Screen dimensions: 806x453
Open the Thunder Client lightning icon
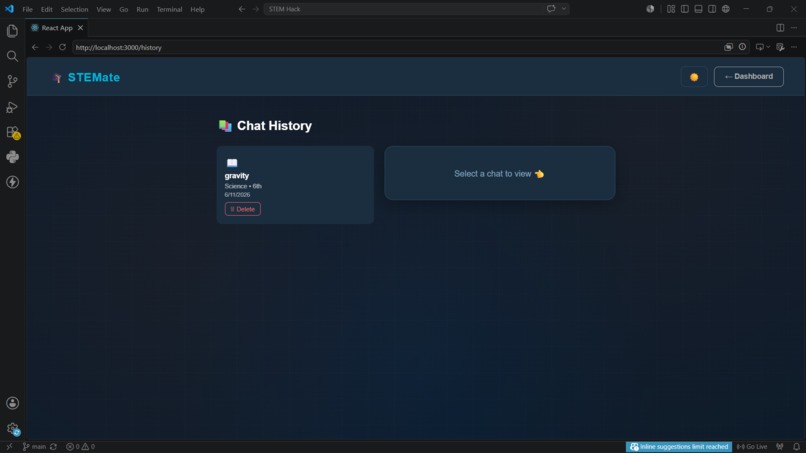tap(12, 182)
